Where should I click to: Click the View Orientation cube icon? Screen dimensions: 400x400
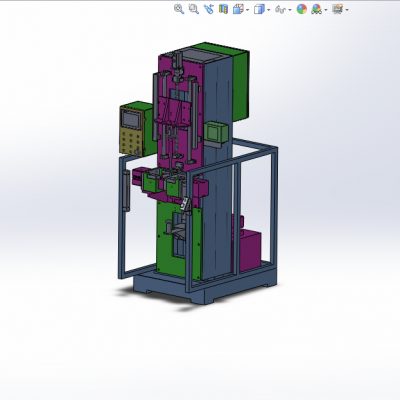238,9
